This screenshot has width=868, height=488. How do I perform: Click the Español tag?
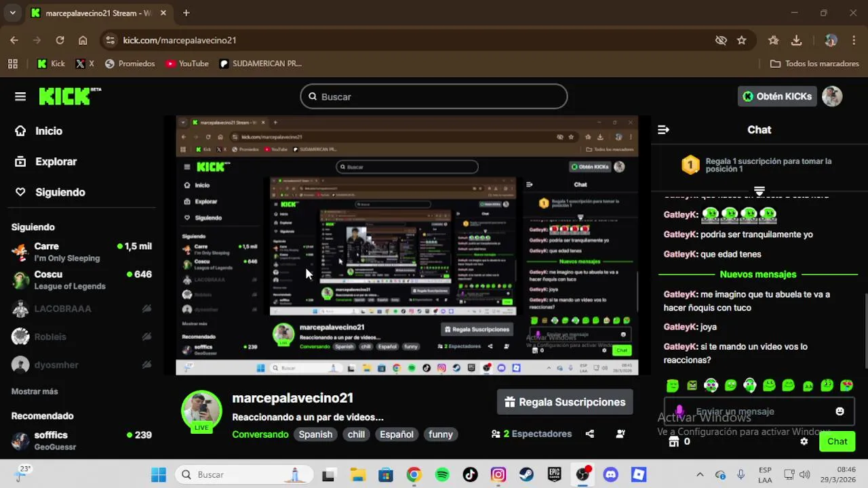[397, 434]
